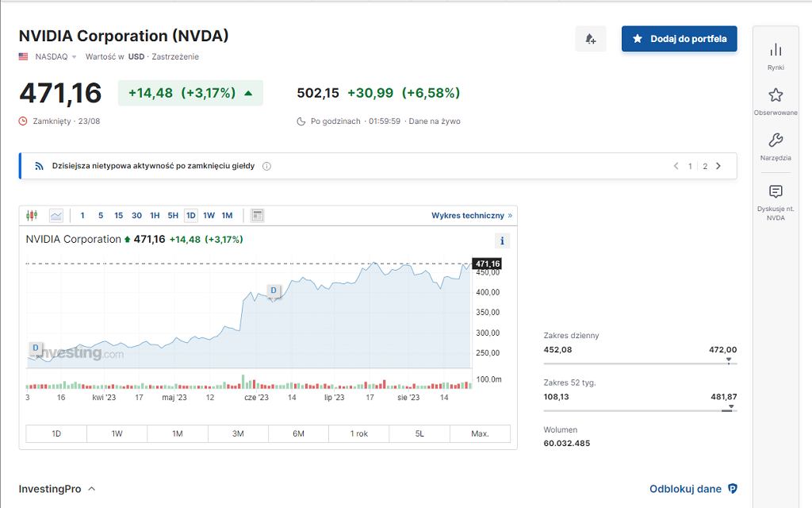Collapse the InvestingPro section chevron
Image resolution: width=812 pixels, height=508 pixels.
[x=92, y=488]
